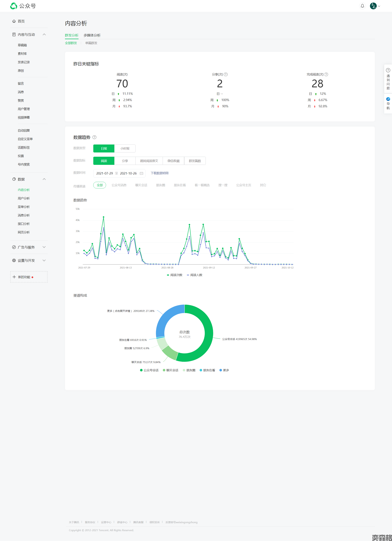This screenshot has height=541, width=392.
Task: Switch to 多媒体分析 tab
Action: tap(92, 35)
